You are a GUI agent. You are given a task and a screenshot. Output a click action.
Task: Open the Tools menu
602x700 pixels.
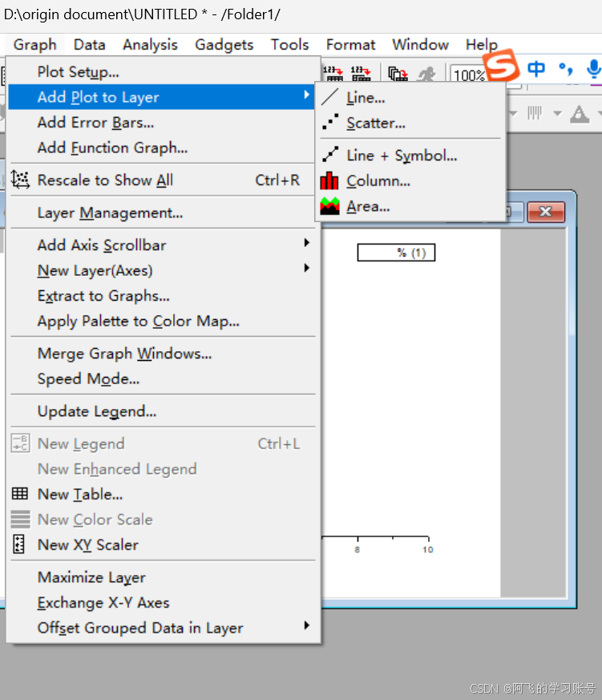pos(289,45)
